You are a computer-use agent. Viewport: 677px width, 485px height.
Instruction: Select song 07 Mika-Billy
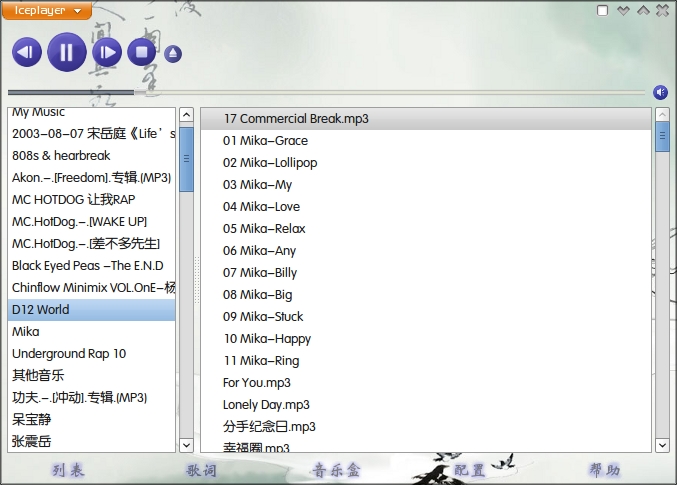coord(426,273)
